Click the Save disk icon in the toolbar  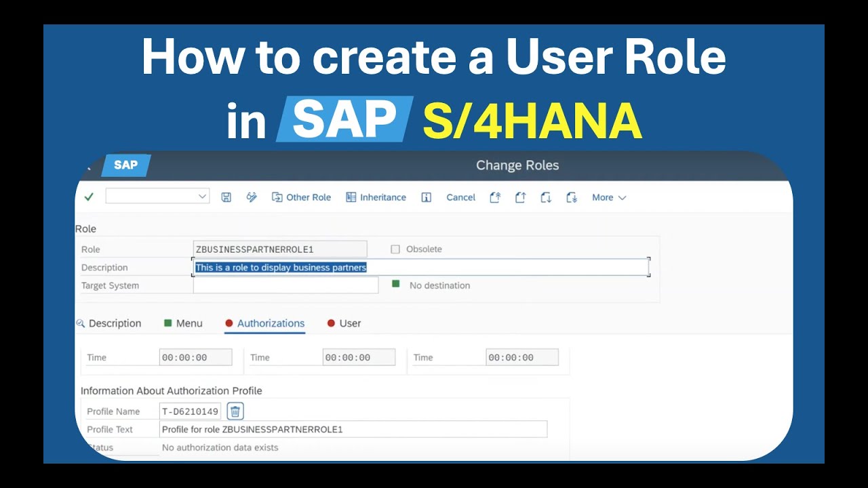coord(226,197)
